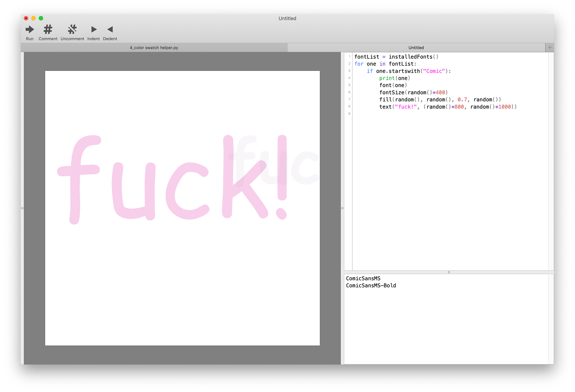Click "ComicSansMS-Bold" output line

pos(371,286)
